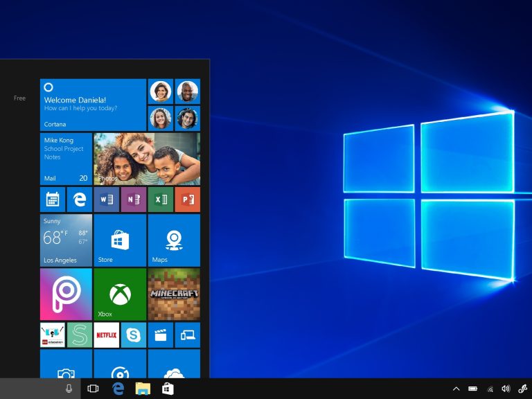Open the Connect devices tile
The image size is (532, 399).
click(188, 335)
